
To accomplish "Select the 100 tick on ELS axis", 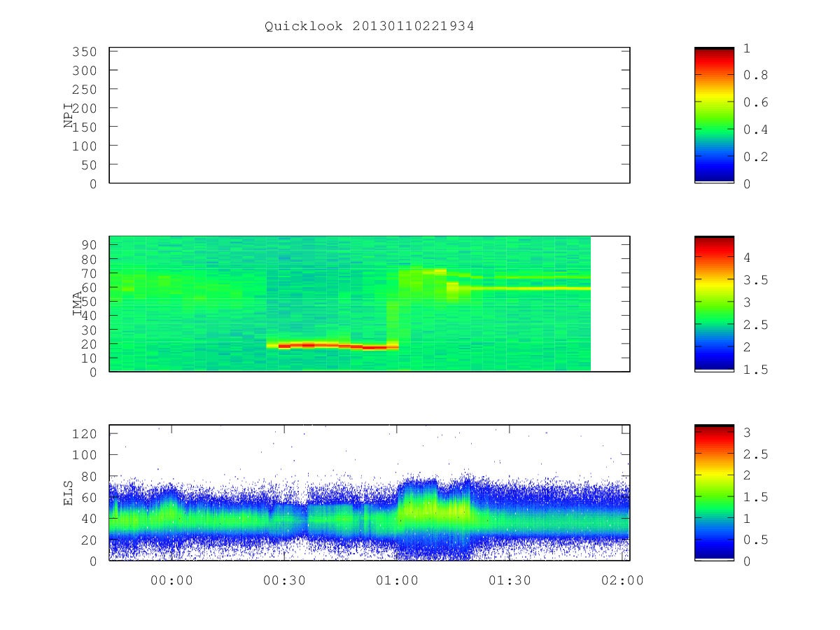I will pos(84,455).
